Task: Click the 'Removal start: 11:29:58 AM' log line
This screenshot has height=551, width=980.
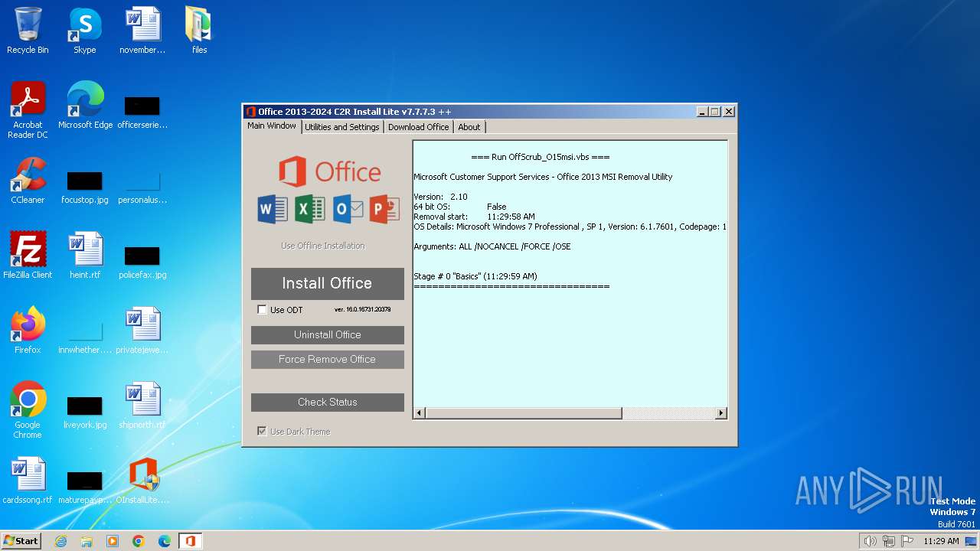Action: (475, 217)
